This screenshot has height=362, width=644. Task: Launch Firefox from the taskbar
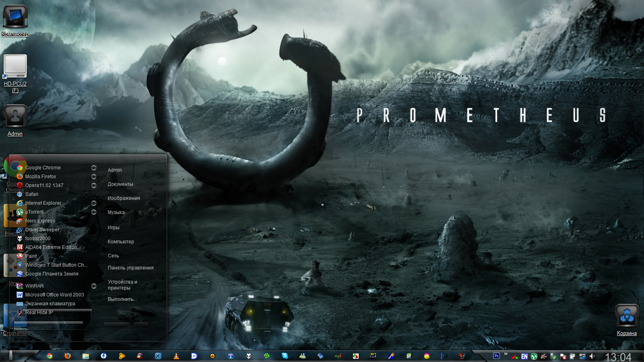(x=68, y=356)
